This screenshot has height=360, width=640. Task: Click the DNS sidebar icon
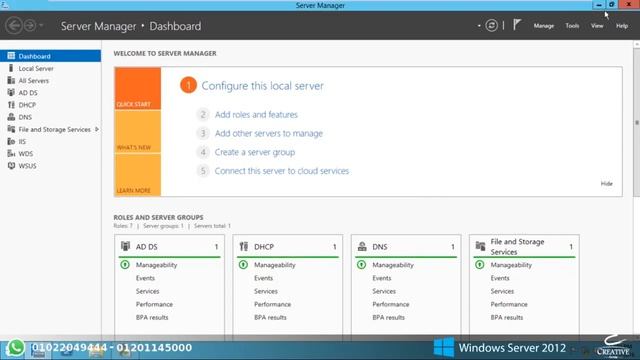tap(11, 117)
